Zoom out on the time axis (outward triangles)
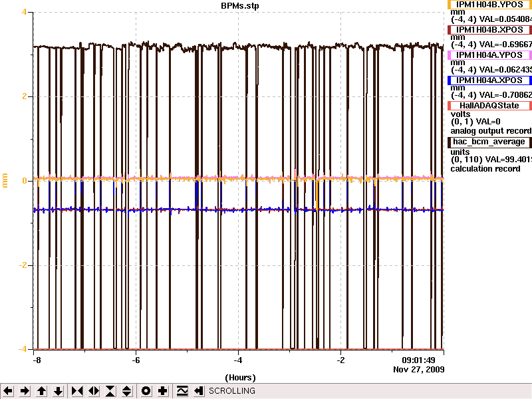Image resolution: width=532 pixels, height=399 pixels. point(94,391)
